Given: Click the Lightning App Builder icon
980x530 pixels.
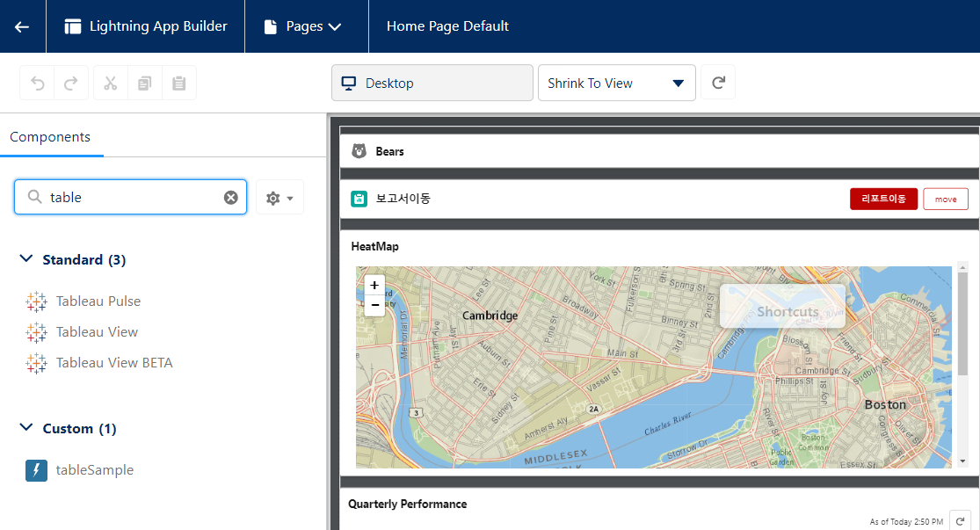Looking at the screenshot, I should coord(72,26).
